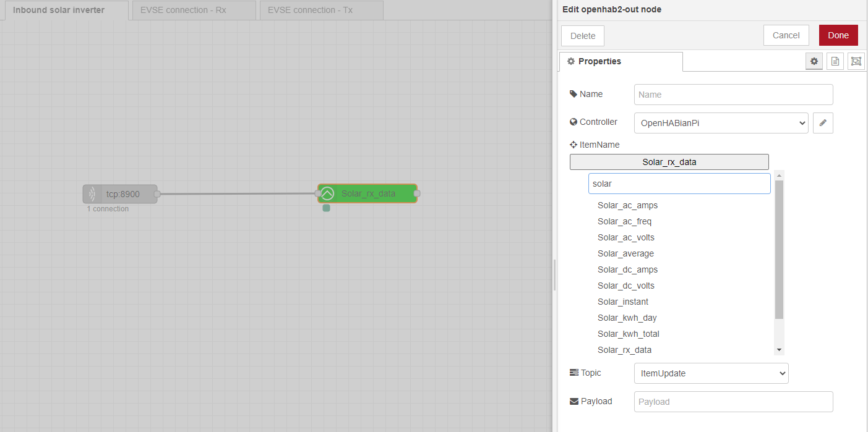Edit OpenHABianPi controller with pencil icon
868x432 pixels.
click(x=823, y=123)
